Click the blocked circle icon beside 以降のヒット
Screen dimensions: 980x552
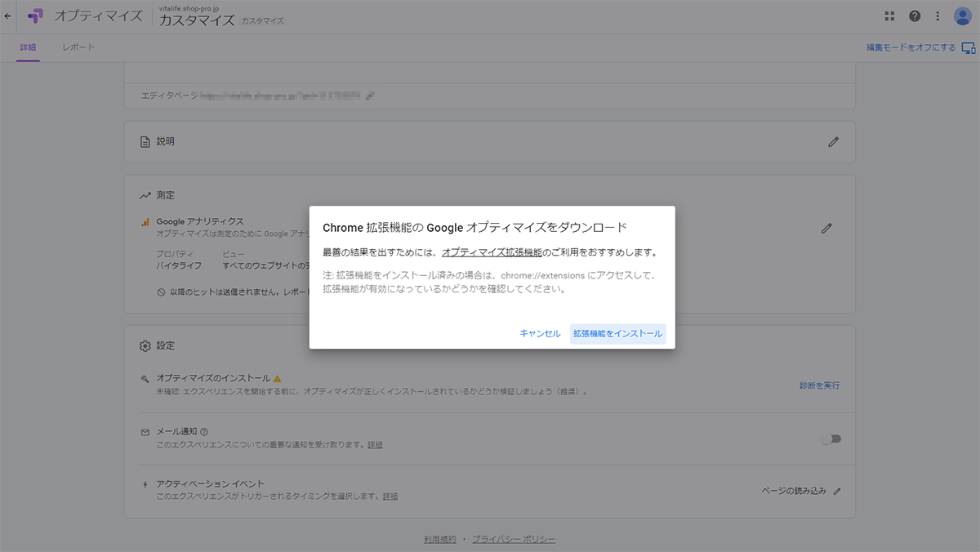[162, 292]
